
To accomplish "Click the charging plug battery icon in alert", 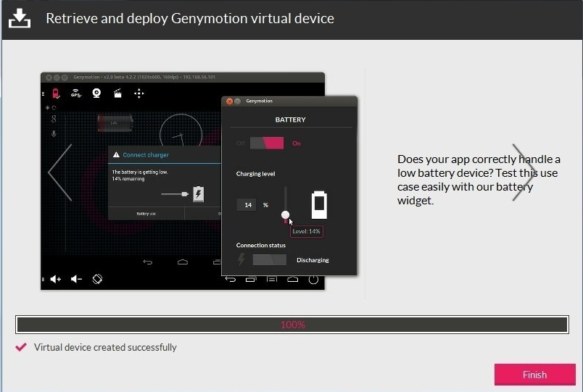I will pyautogui.click(x=199, y=194).
